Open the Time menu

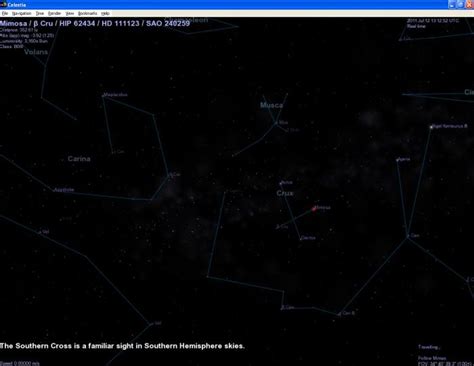[40, 13]
